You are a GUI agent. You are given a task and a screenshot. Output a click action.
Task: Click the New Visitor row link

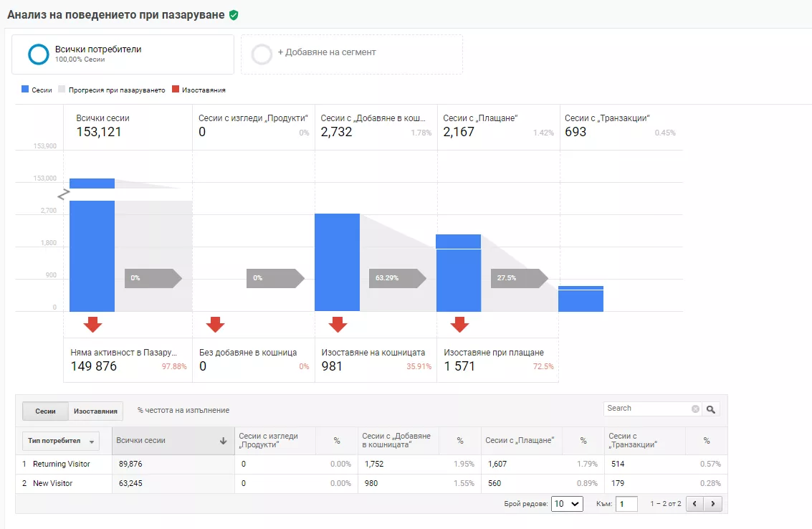click(53, 483)
